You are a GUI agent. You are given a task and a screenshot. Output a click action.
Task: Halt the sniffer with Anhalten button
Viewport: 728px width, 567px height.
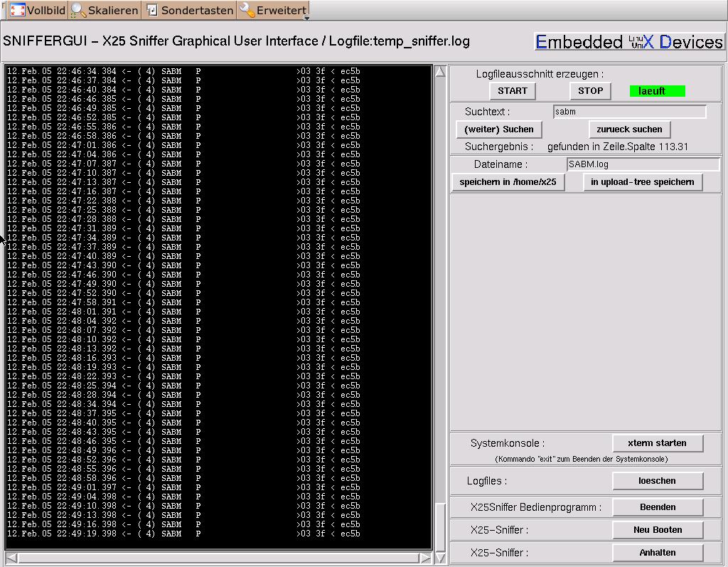click(x=658, y=553)
